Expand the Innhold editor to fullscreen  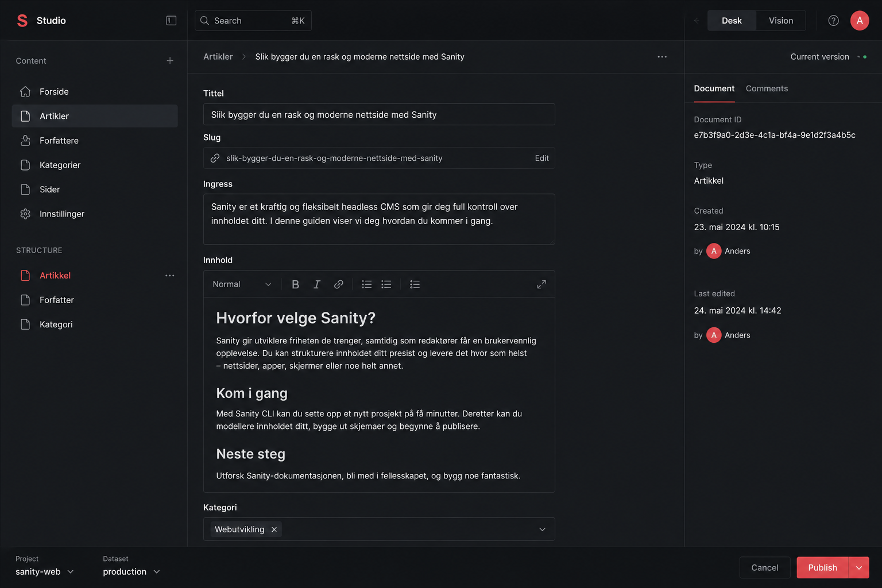pyautogui.click(x=541, y=284)
